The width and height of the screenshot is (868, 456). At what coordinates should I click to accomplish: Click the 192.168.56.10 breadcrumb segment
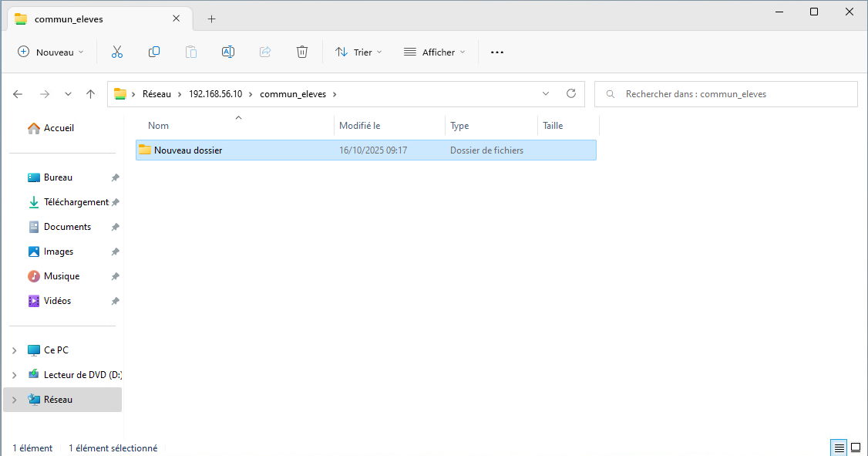click(x=215, y=94)
